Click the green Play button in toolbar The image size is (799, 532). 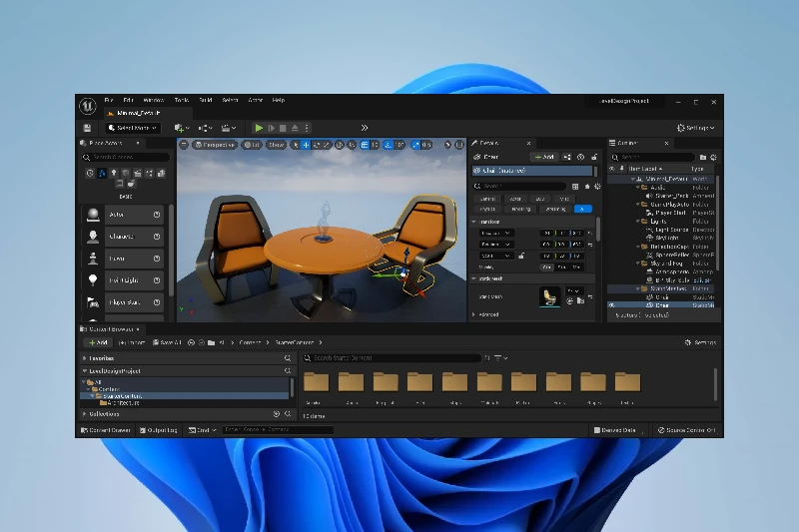(x=259, y=128)
